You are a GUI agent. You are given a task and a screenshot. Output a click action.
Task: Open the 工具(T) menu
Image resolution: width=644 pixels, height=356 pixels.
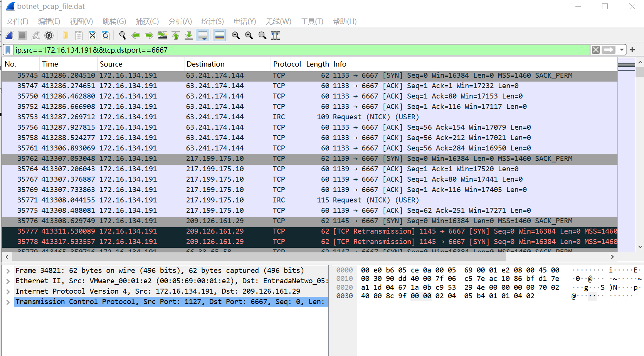pyautogui.click(x=312, y=22)
